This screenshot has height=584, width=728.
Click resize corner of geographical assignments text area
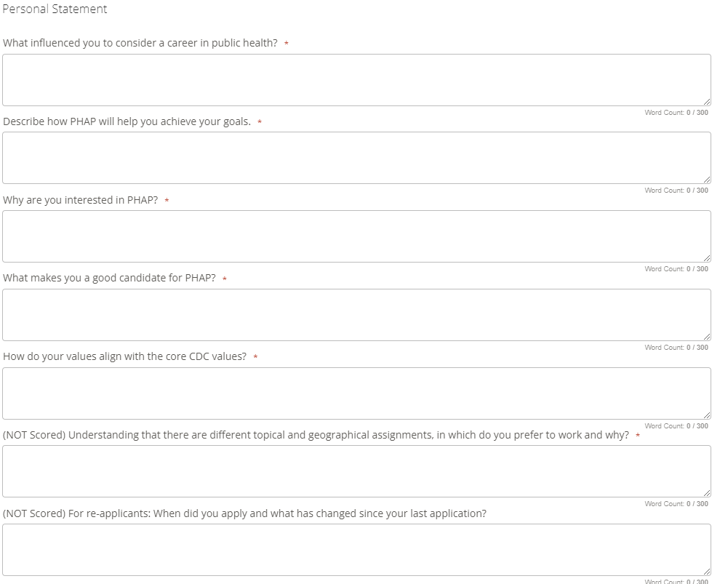coord(707,494)
